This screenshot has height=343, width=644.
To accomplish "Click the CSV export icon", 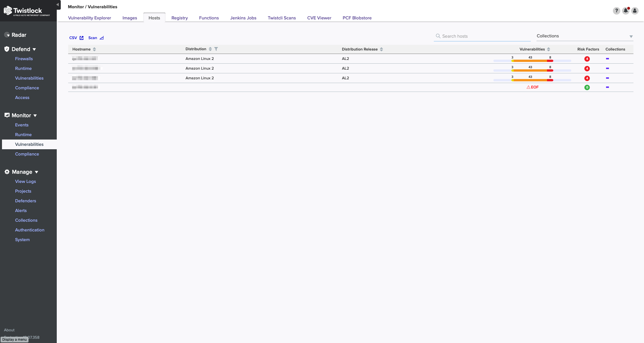I will tap(82, 38).
